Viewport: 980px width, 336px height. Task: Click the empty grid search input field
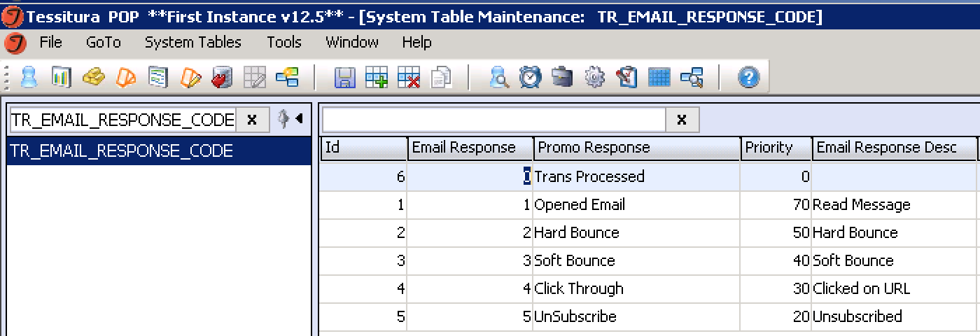coord(494,120)
